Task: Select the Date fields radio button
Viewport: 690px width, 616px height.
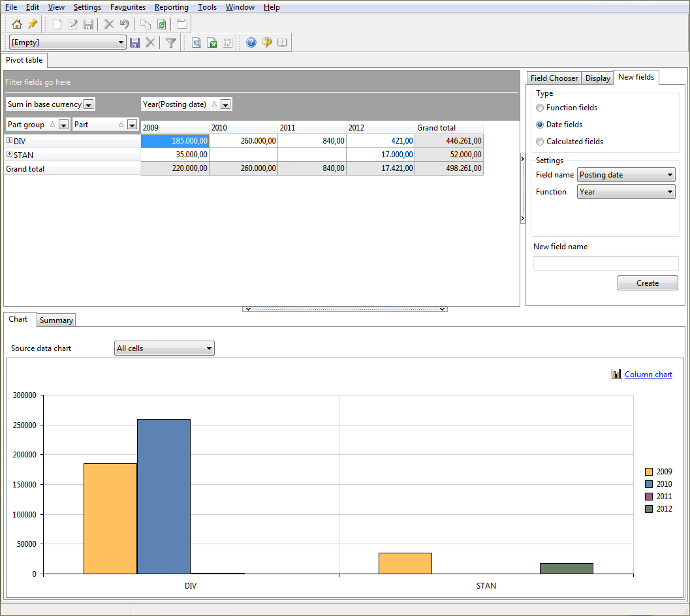Action: [x=540, y=124]
